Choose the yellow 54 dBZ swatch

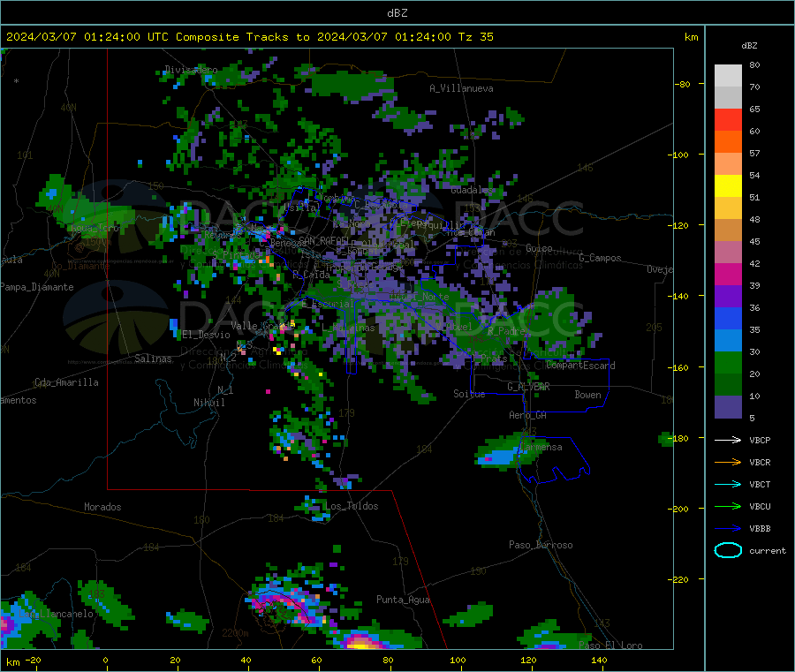[x=728, y=186]
